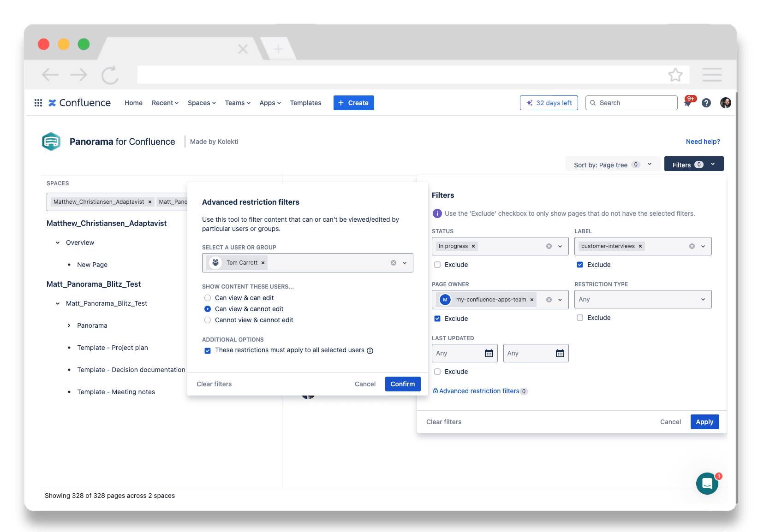Click the help question mark icon
Image resolution: width=764 pixels, height=532 pixels.
coord(706,103)
